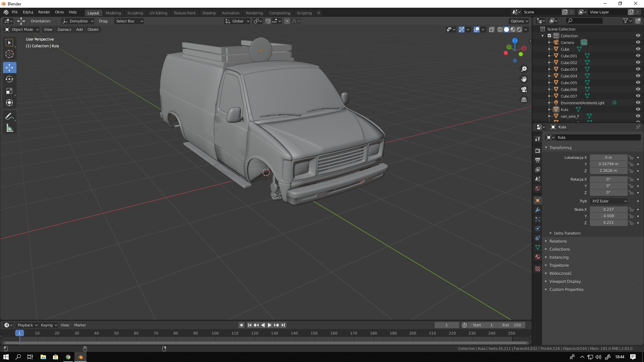Hide Cube.003 using its eye icon
Image resolution: width=644 pixels, height=362 pixels.
pos(638,69)
